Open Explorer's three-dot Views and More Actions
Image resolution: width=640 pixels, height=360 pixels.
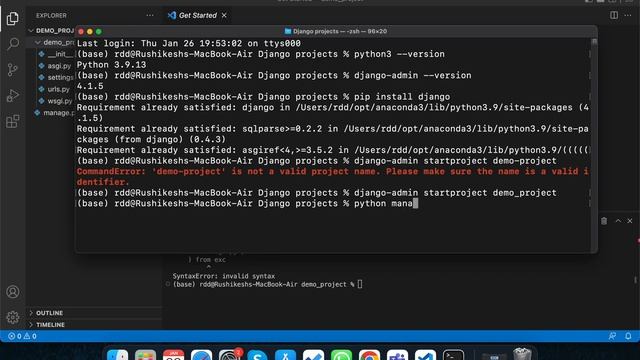pos(150,16)
